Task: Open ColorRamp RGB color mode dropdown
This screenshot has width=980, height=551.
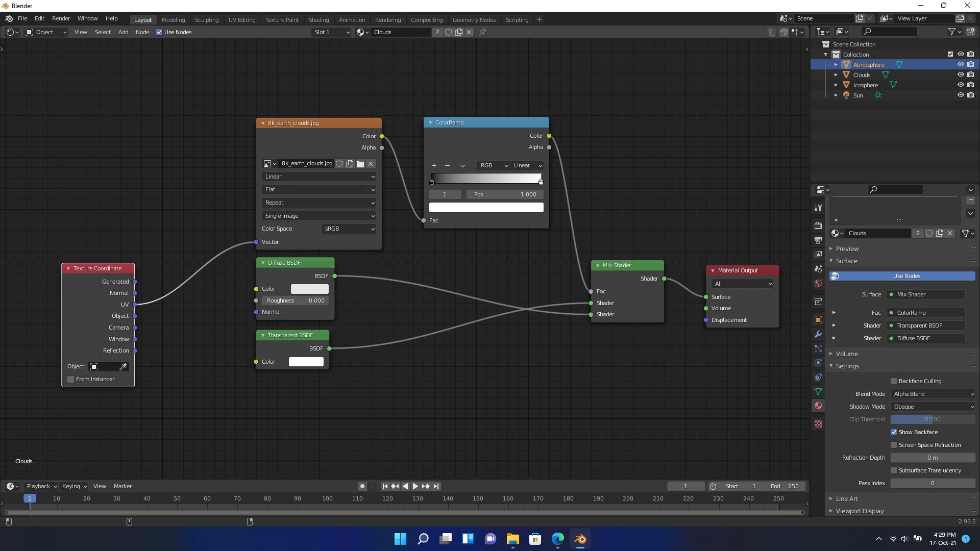Action: pos(494,165)
